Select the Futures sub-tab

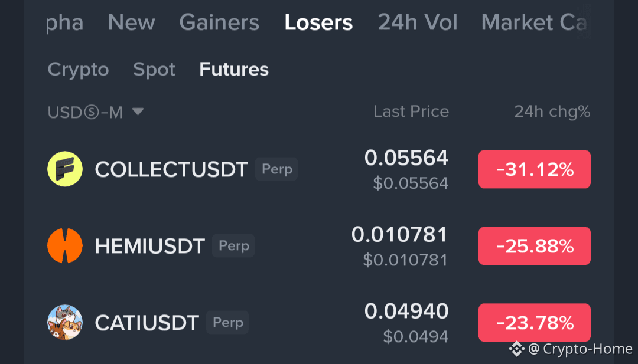[234, 70]
